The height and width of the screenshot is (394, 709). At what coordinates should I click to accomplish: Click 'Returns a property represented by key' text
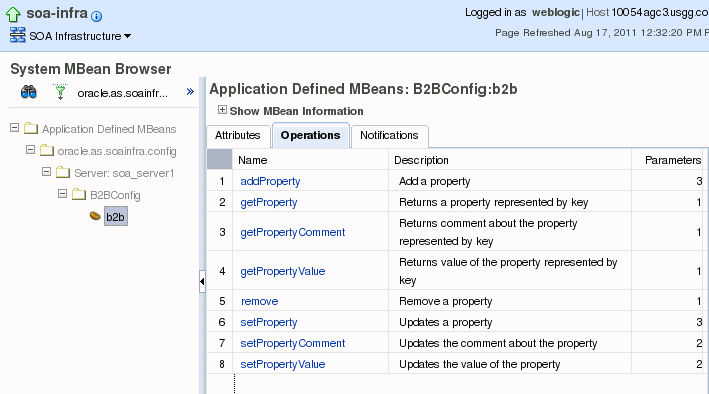[494, 202]
